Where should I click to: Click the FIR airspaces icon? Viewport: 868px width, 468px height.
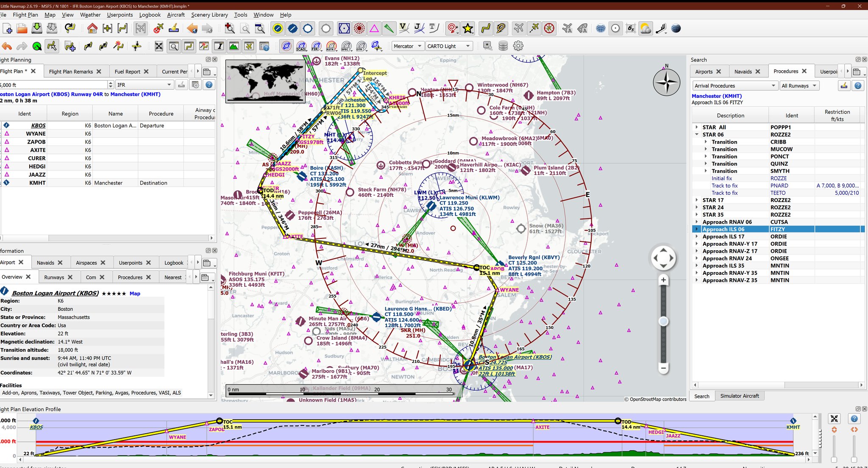click(316, 46)
